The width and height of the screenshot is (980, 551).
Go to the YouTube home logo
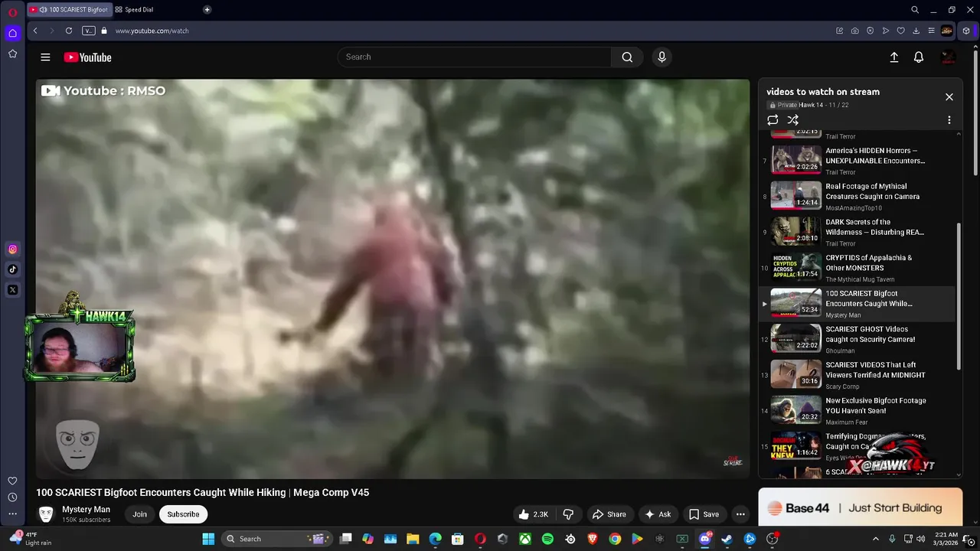tap(87, 57)
